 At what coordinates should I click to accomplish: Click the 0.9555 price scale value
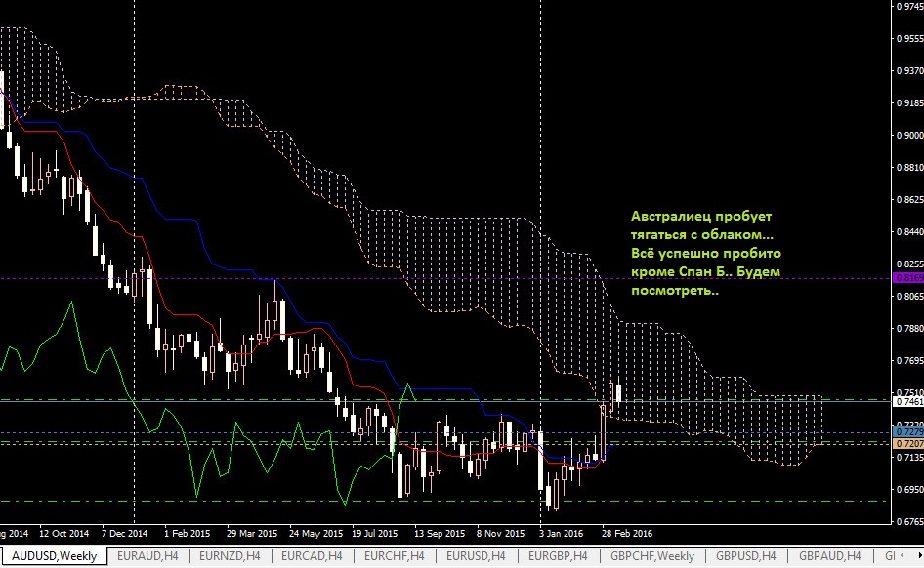(910, 39)
